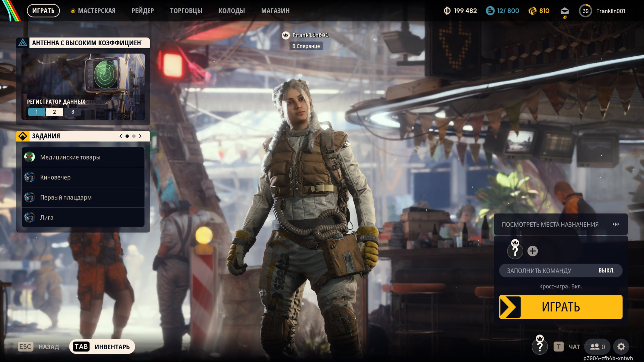Image resolution: width=644 pixels, height=362 pixels.
Task: Click the Первый плацдарм quest giver avatar
Action: pos(30,197)
